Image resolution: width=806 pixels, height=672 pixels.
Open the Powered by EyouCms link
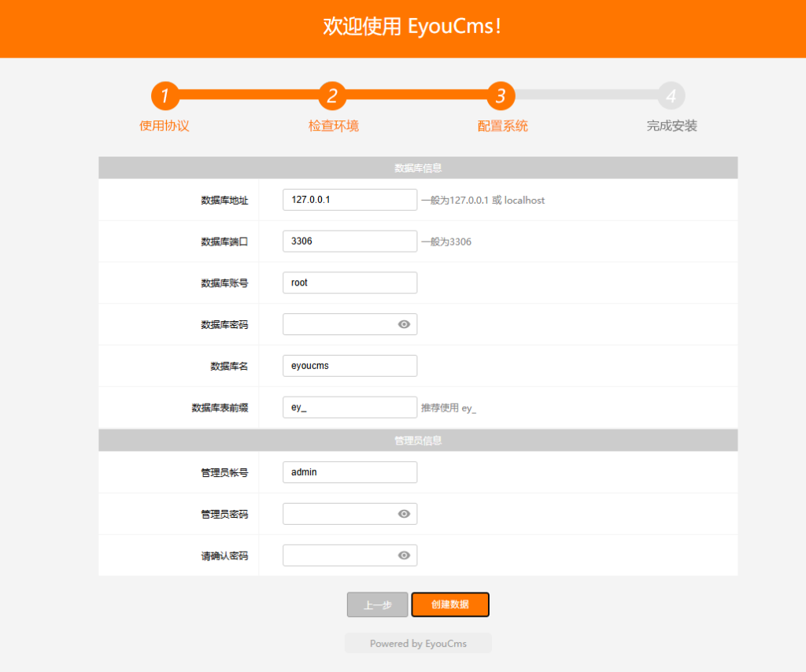point(419,643)
